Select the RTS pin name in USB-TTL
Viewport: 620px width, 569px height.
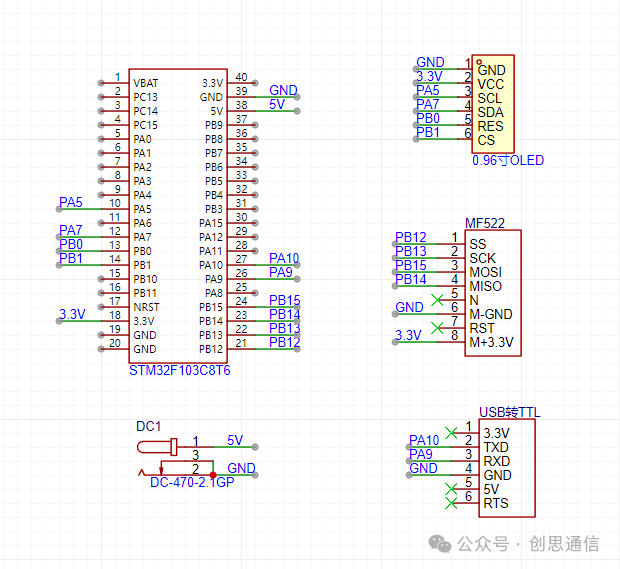[496, 503]
